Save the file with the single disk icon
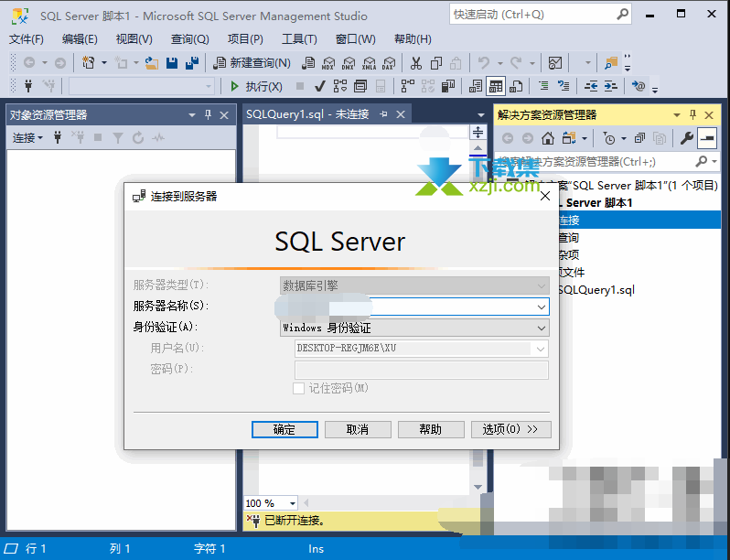The image size is (730, 560). click(x=172, y=62)
